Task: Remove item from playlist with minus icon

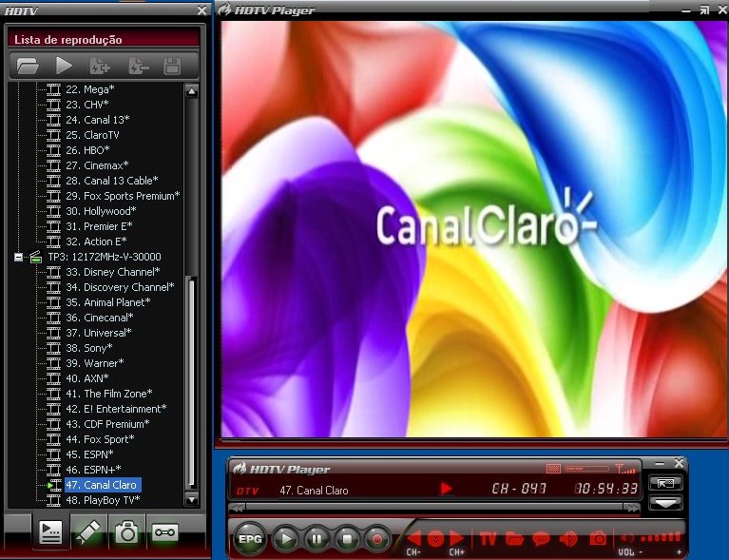Action: 138,66
